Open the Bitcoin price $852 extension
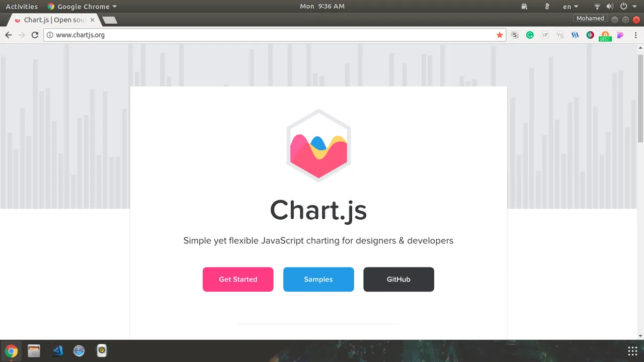The width and height of the screenshot is (644, 362). 605,36
